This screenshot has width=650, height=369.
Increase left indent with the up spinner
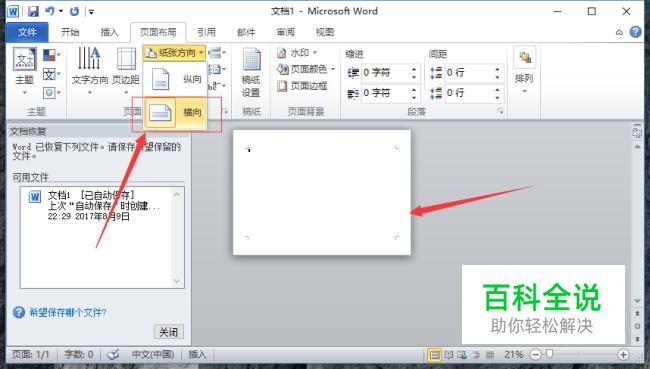coord(414,69)
